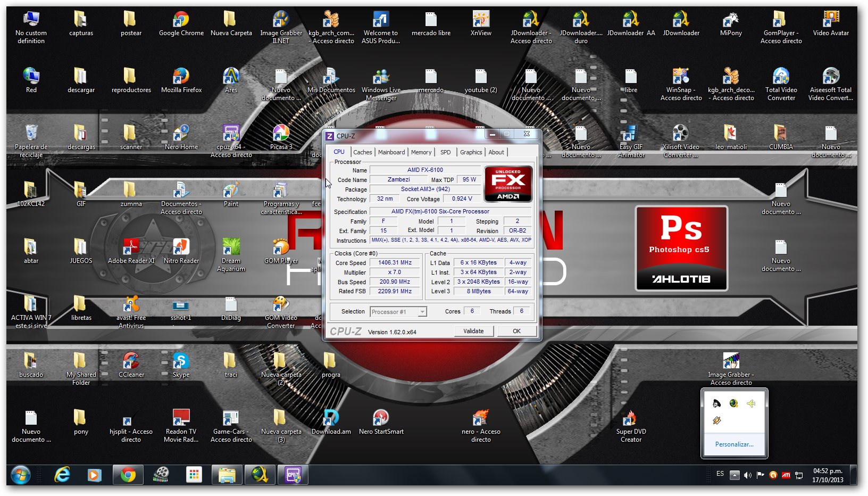Select the Image Grabber II.NET icon

(x=281, y=28)
